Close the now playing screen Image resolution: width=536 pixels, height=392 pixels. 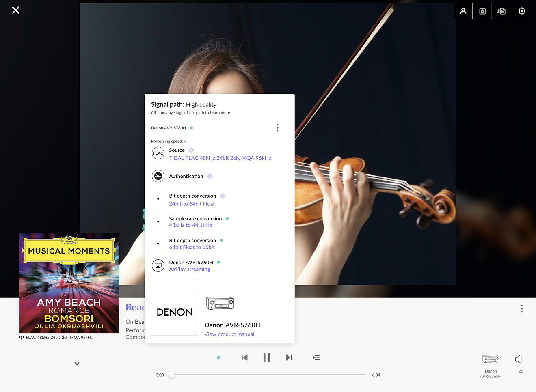coord(15,10)
